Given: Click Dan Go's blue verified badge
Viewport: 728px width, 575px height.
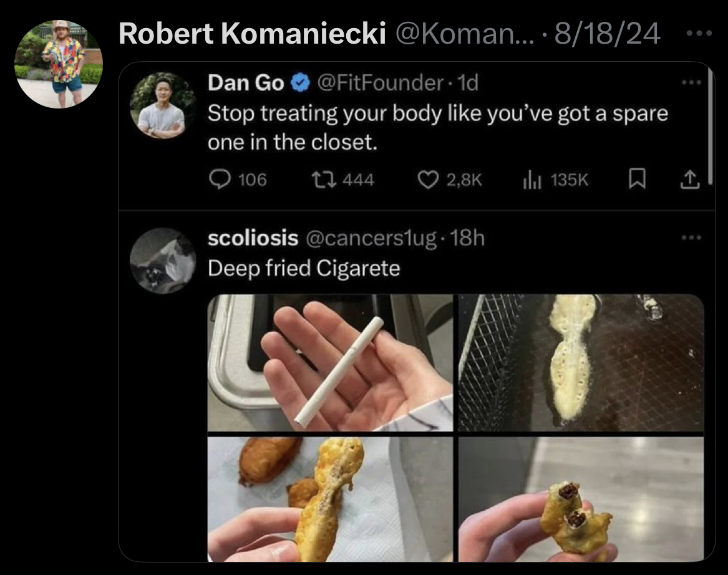Looking at the screenshot, I should click(x=299, y=82).
